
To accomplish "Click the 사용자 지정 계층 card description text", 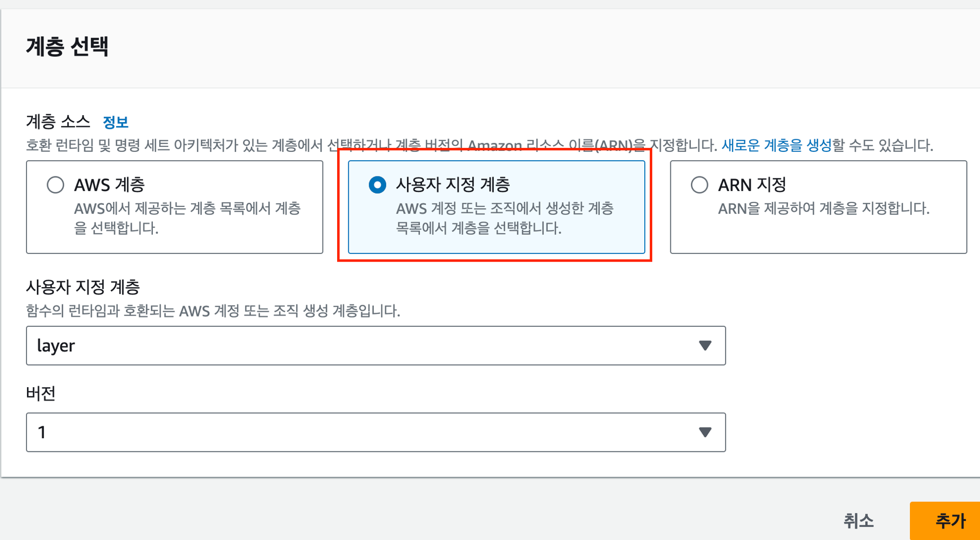I will tap(505, 218).
